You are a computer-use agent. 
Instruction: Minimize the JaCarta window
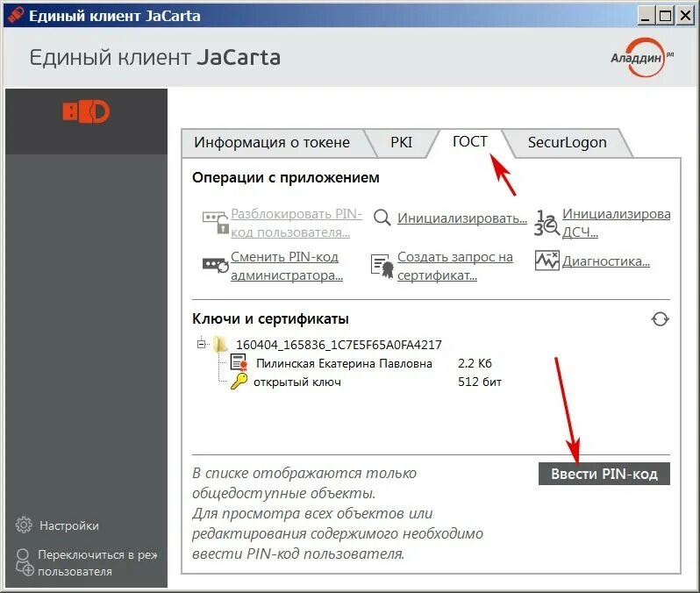point(645,16)
